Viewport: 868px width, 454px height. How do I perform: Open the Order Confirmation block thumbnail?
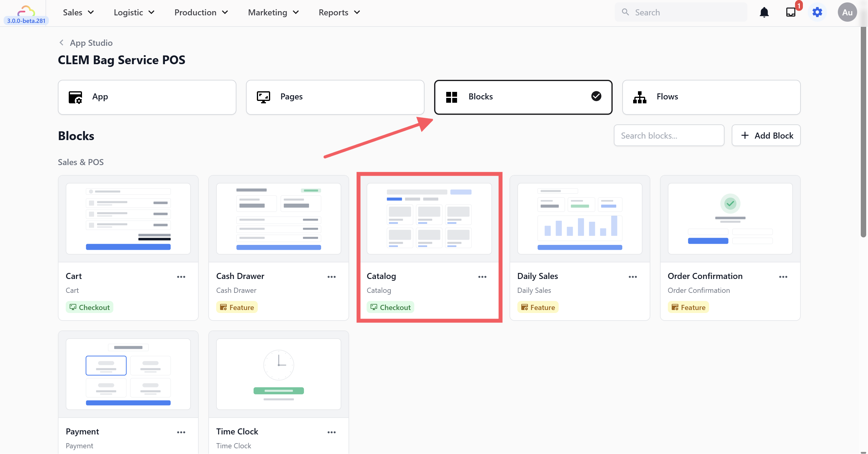coord(730,219)
